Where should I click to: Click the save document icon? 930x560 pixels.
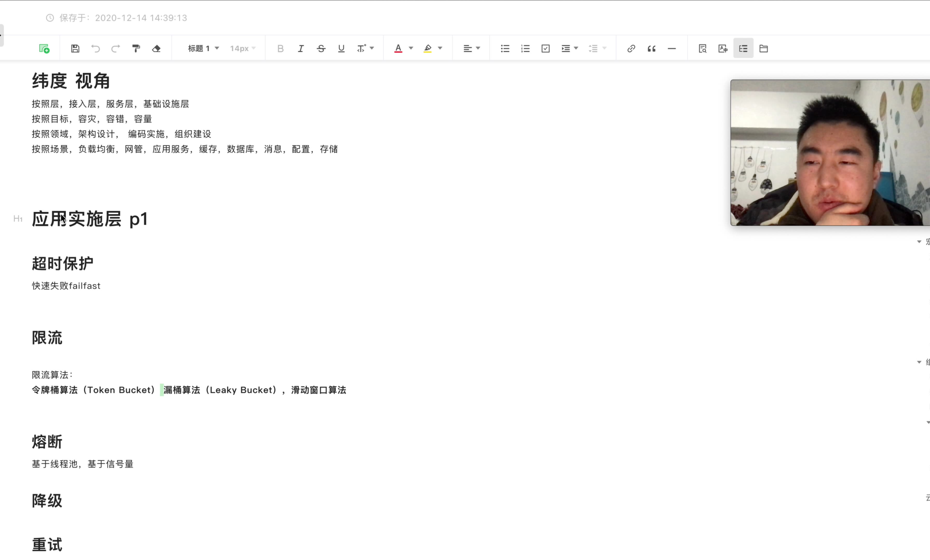click(75, 49)
